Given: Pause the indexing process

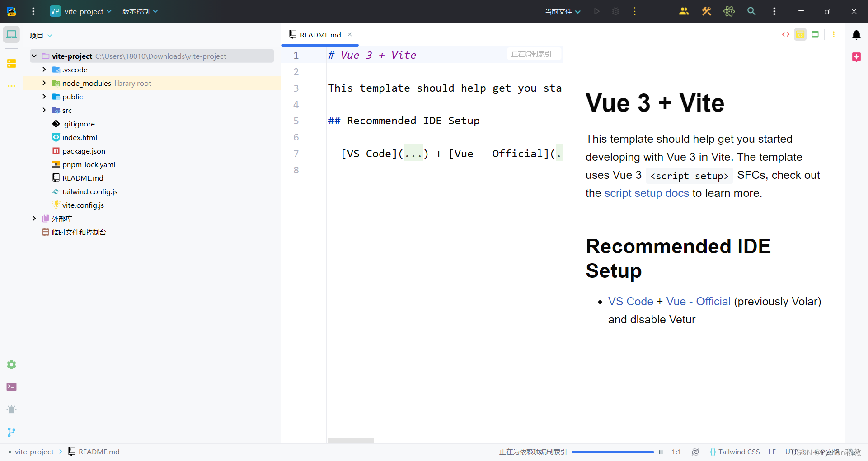Looking at the screenshot, I should tap(661, 452).
